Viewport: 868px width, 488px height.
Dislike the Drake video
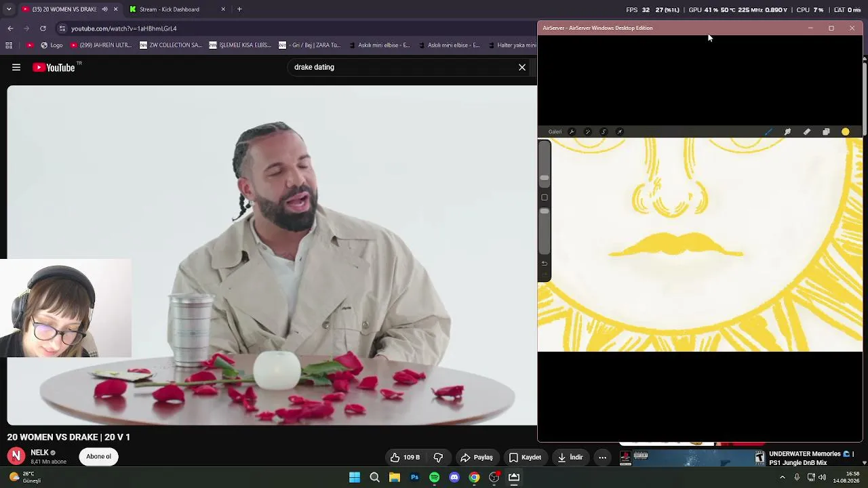438,457
